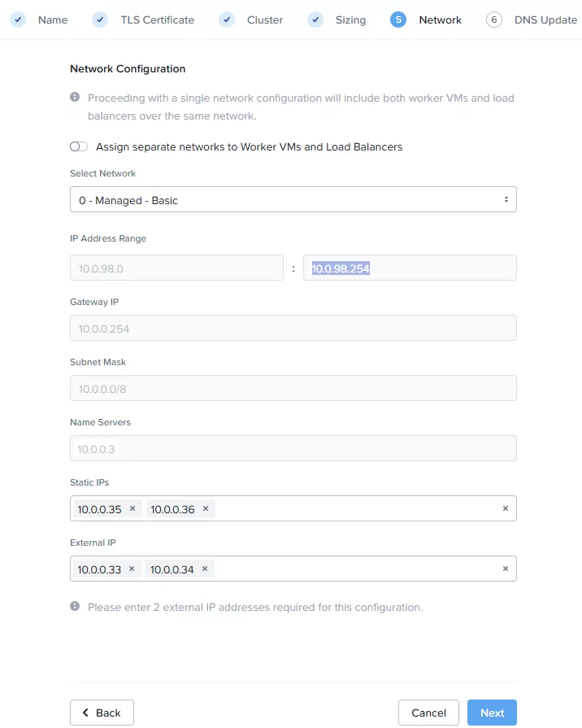Image resolution: width=582 pixels, height=728 pixels.
Task: Cancel the network configuration wizard
Action: [x=428, y=713]
